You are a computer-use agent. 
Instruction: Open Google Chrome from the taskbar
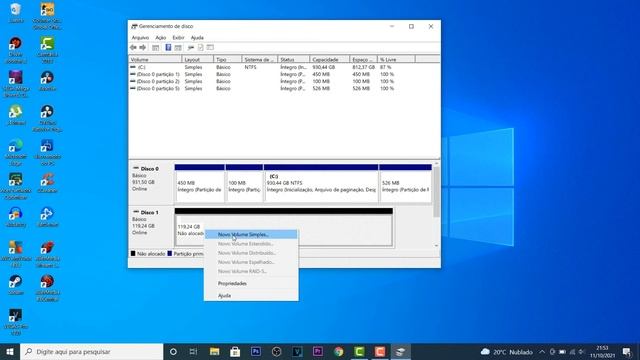click(x=338, y=351)
